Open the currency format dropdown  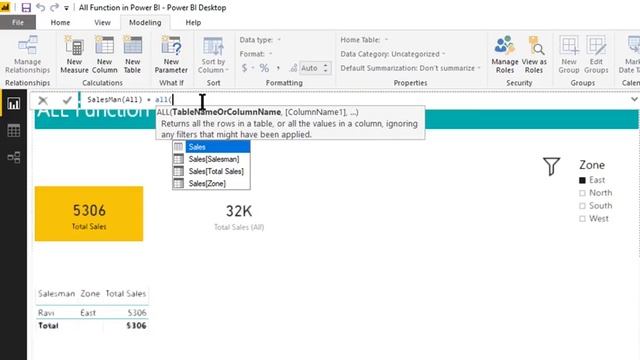247,68
